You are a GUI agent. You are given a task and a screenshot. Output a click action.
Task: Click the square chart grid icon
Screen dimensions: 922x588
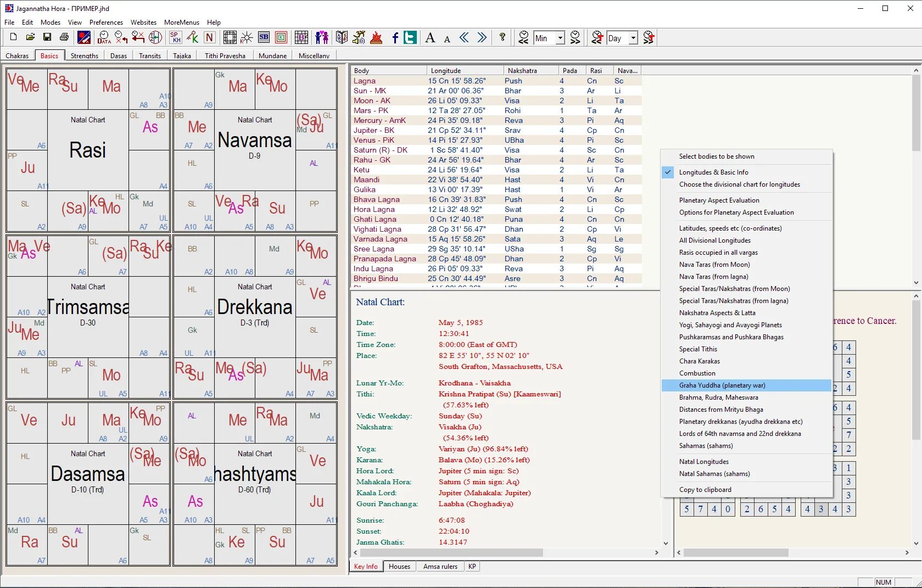pyautogui.click(x=230, y=37)
